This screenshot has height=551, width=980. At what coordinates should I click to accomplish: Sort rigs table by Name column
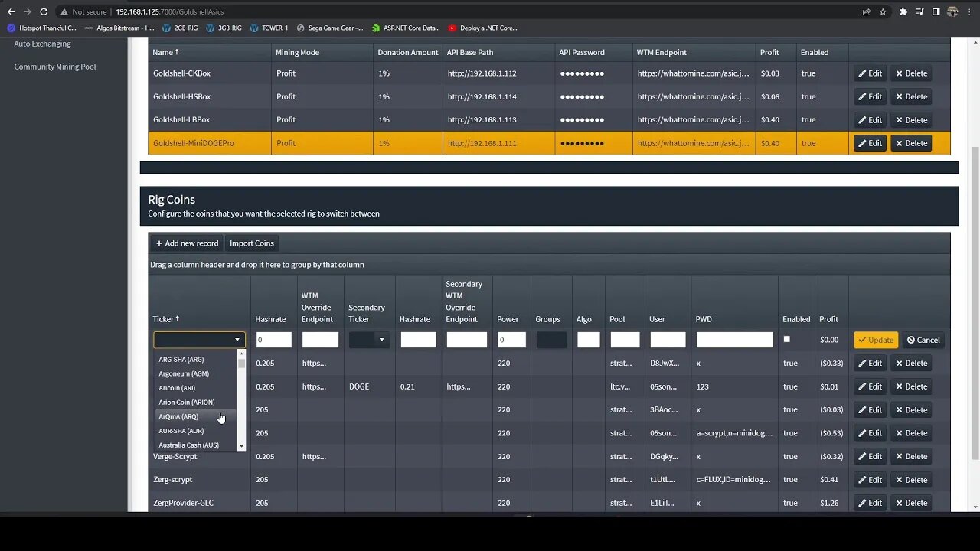pyautogui.click(x=165, y=52)
